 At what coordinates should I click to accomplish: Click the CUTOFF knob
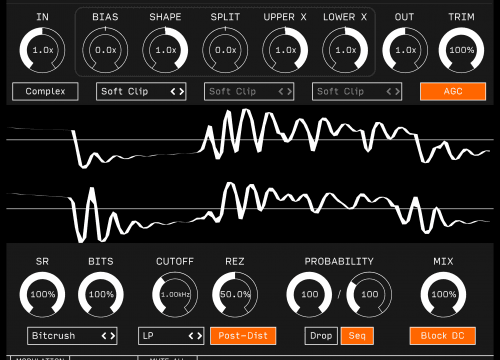point(175,295)
